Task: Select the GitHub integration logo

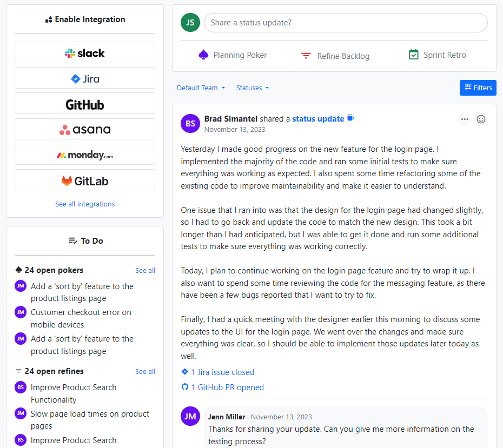Action: (85, 104)
